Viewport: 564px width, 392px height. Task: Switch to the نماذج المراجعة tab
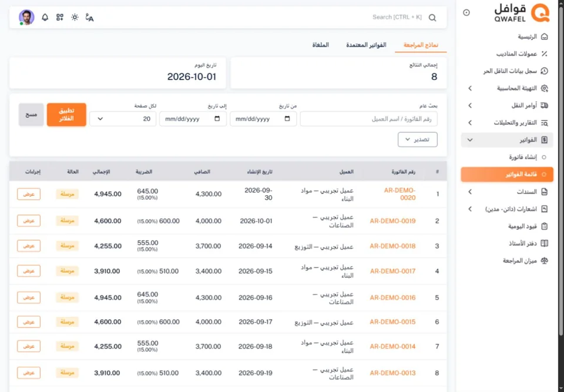[x=421, y=45]
